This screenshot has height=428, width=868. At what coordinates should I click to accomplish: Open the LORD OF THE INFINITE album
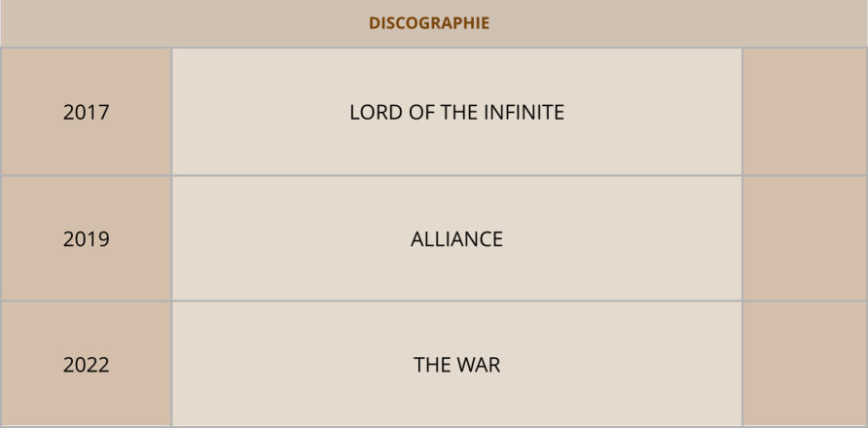(x=456, y=112)
